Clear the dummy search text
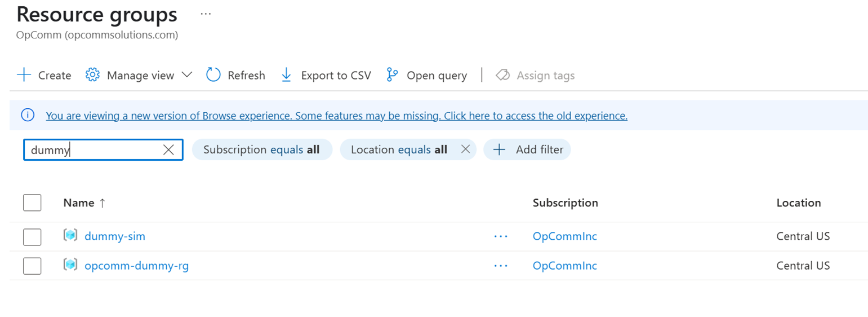Viewport: 868px width, 317px height. pos(168,149)
